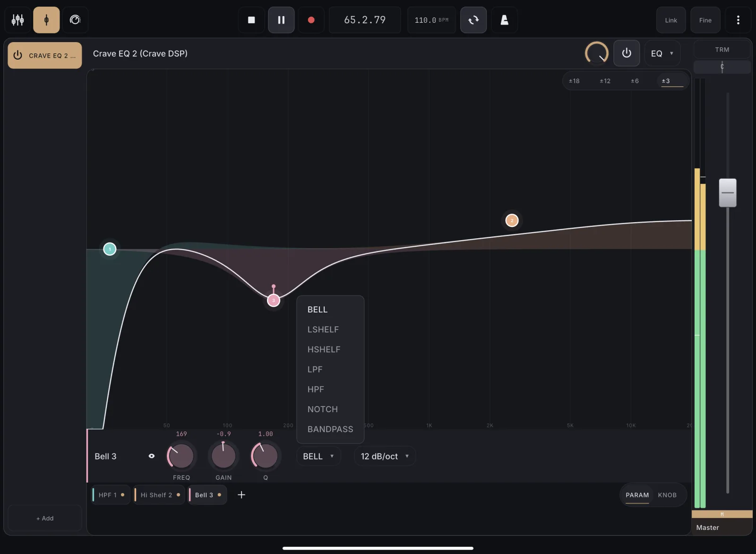Select the plugin view icon
This screenshot has width=756, height=554.
[x=46, y=20]
